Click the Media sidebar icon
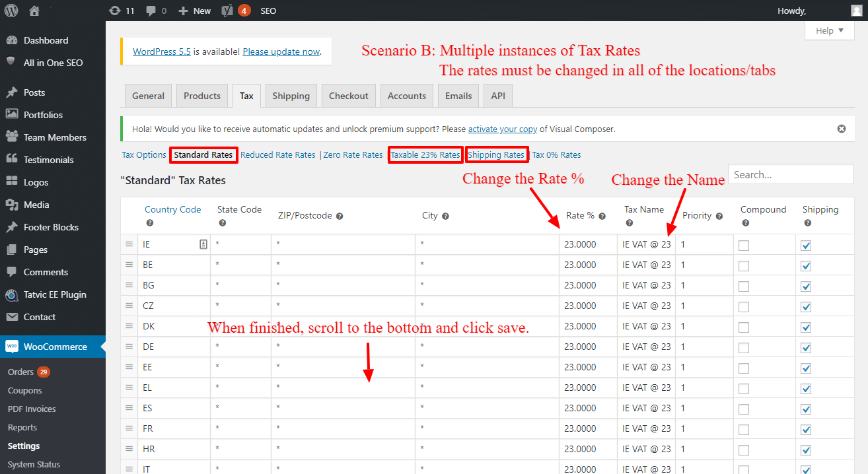Viewport: 868px width, 474px height. point(12,205)
